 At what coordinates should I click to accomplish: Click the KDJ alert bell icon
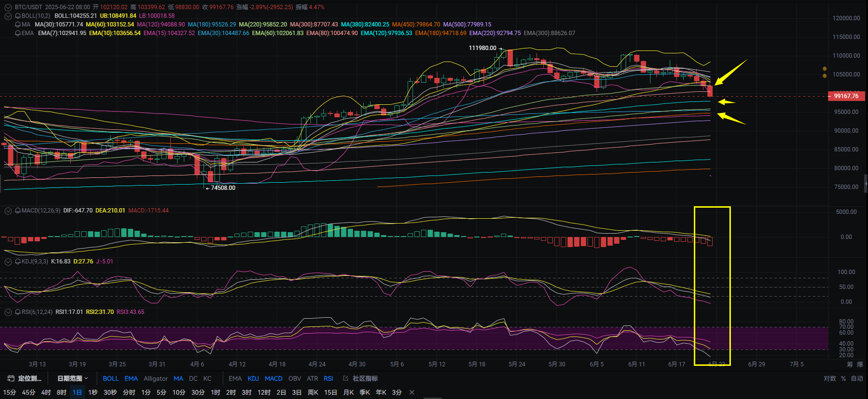pyautogui.click(x=18, y=262)
